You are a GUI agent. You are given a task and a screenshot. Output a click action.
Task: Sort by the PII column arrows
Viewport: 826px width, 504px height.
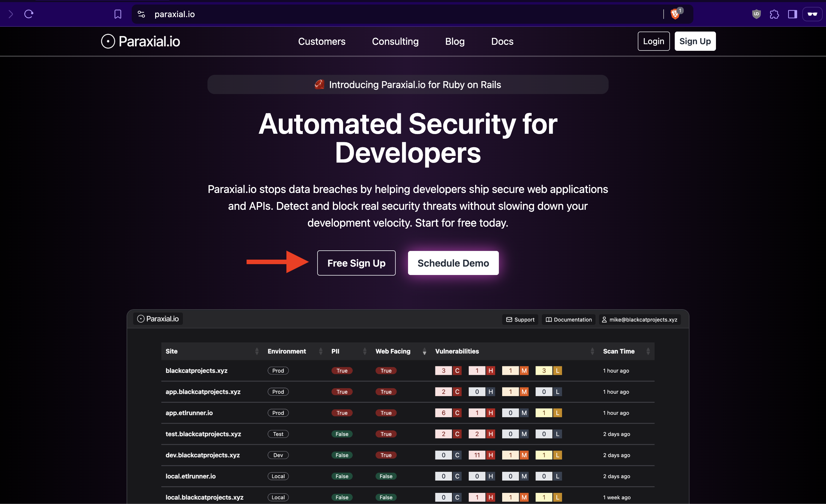tap(365, 351)
